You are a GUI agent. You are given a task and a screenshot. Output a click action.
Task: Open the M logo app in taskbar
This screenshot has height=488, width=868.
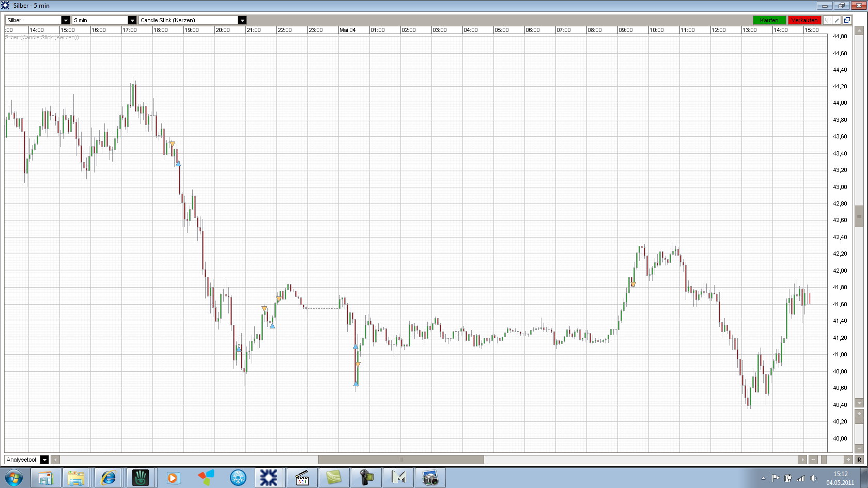coord(398,478)
